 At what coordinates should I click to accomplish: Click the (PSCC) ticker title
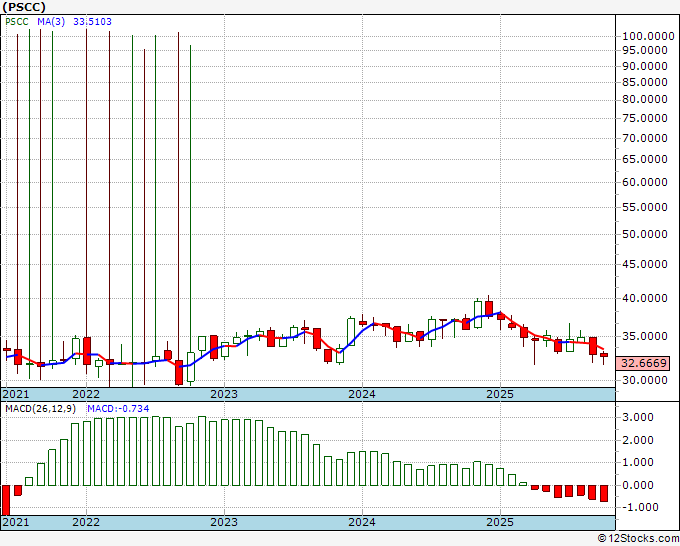[x=24, y=6]
